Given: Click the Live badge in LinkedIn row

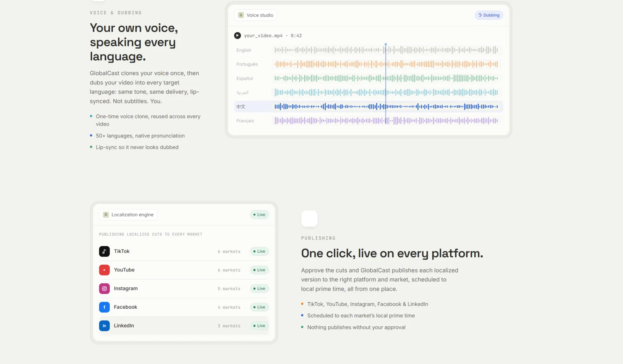Looking at the screenshot, I should (259, 326).
